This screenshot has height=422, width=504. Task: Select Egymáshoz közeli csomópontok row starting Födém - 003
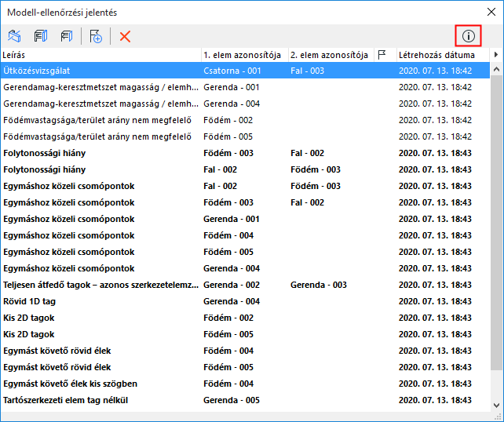tap(245, 202)
